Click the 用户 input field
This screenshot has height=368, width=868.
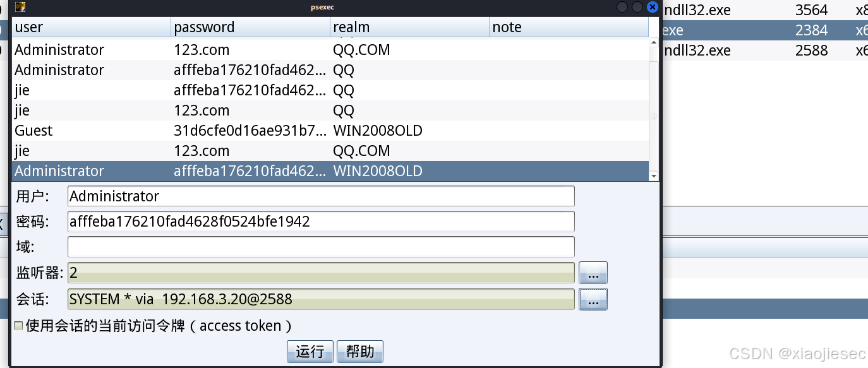tap(321, 196)
